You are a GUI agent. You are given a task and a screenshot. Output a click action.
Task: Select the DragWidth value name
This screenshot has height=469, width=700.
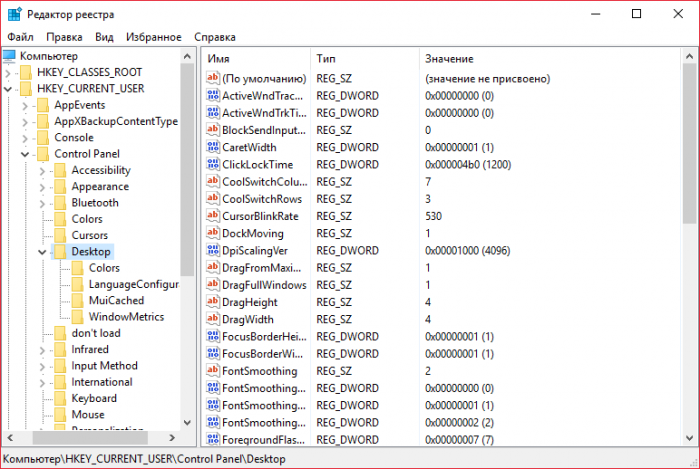(248, 320)
